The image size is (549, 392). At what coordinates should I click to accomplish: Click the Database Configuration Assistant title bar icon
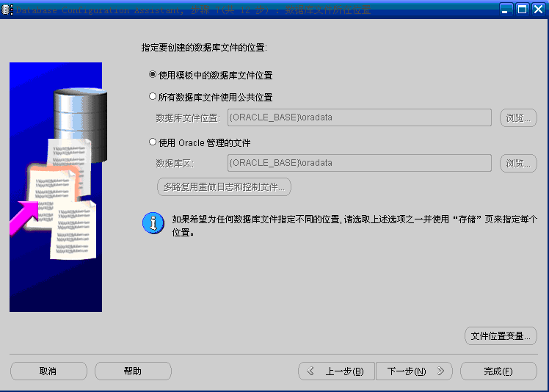pyautogui.click(x=7, y=10)
